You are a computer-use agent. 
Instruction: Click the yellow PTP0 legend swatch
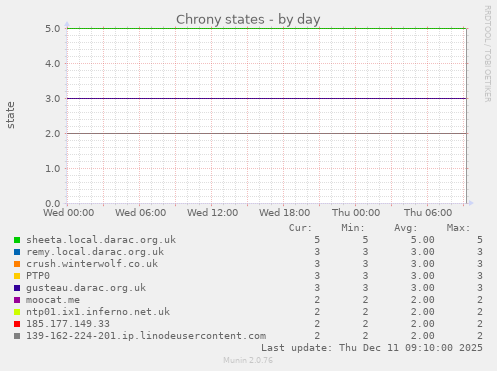click(17, 276)
